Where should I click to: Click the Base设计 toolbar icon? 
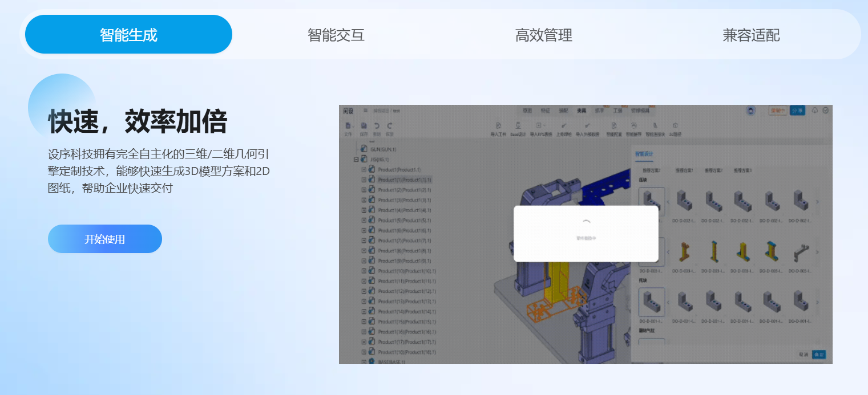518,125
